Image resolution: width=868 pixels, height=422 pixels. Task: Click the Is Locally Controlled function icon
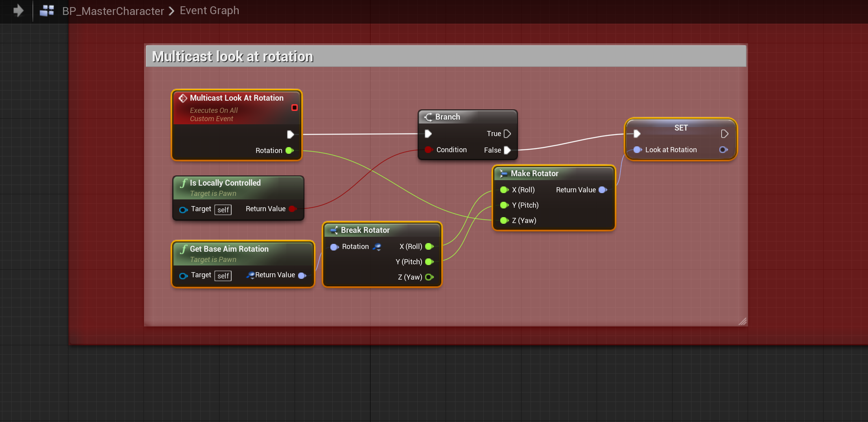[x=184, y=183]
